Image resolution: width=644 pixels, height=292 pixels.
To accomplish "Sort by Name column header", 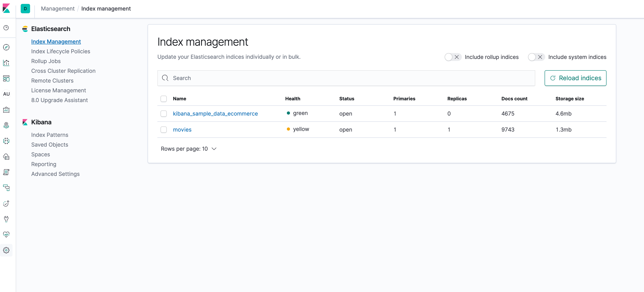I will (x=179, y=99).
